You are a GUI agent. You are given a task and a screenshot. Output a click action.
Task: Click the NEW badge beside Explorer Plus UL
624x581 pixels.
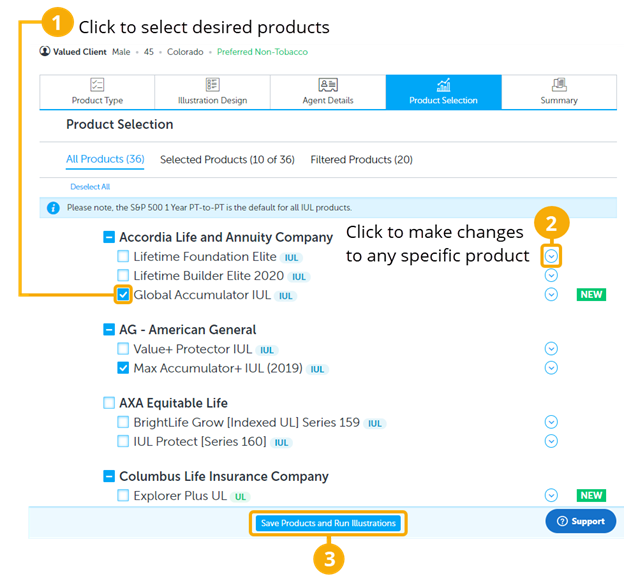[x=591, y=495]
